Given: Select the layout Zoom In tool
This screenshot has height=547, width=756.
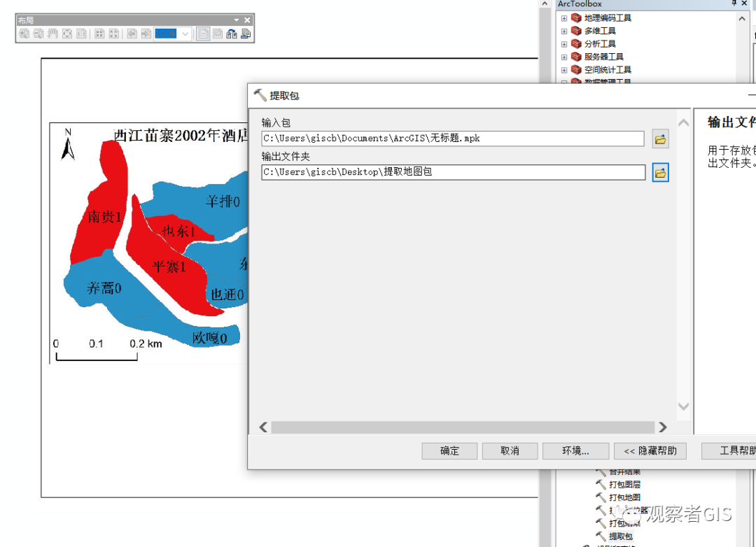Looking at the screenshot, I should tap(24, 34).
